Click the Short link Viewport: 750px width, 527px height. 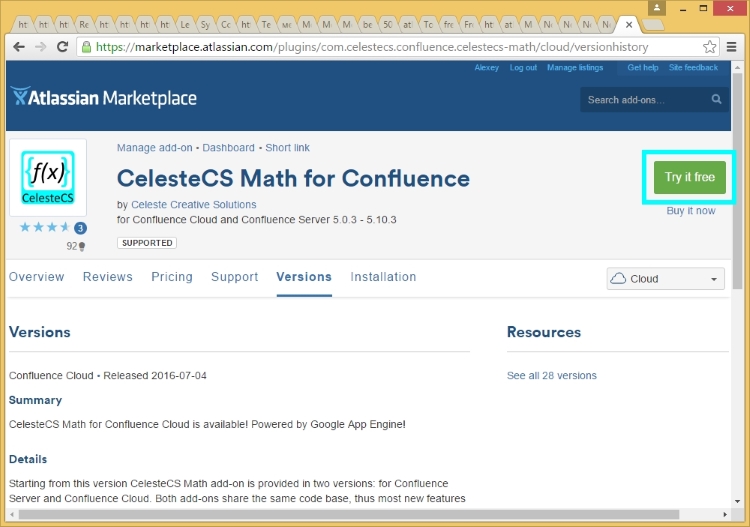pos(287,148)
